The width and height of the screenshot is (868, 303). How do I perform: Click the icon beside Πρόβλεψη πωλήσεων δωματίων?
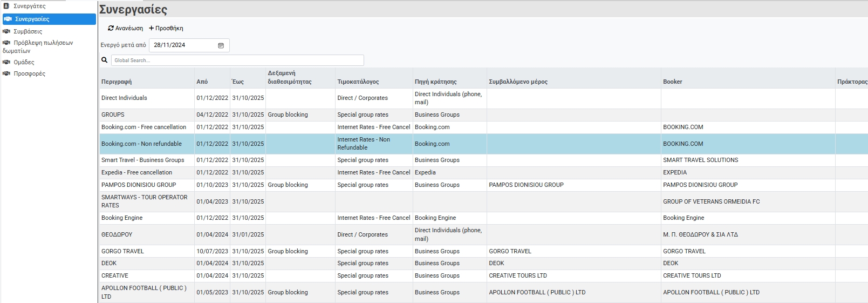point(6,43)
